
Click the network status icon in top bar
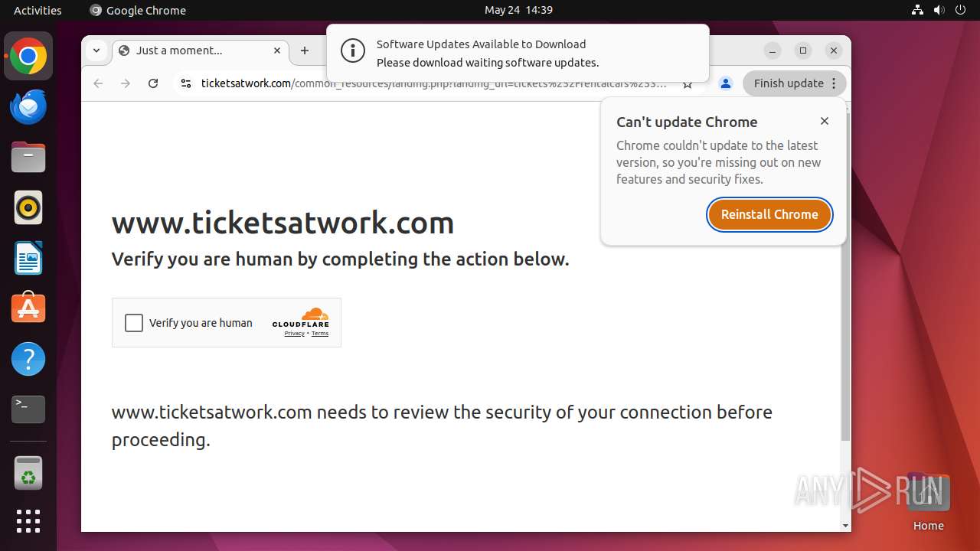pos(917,10)
